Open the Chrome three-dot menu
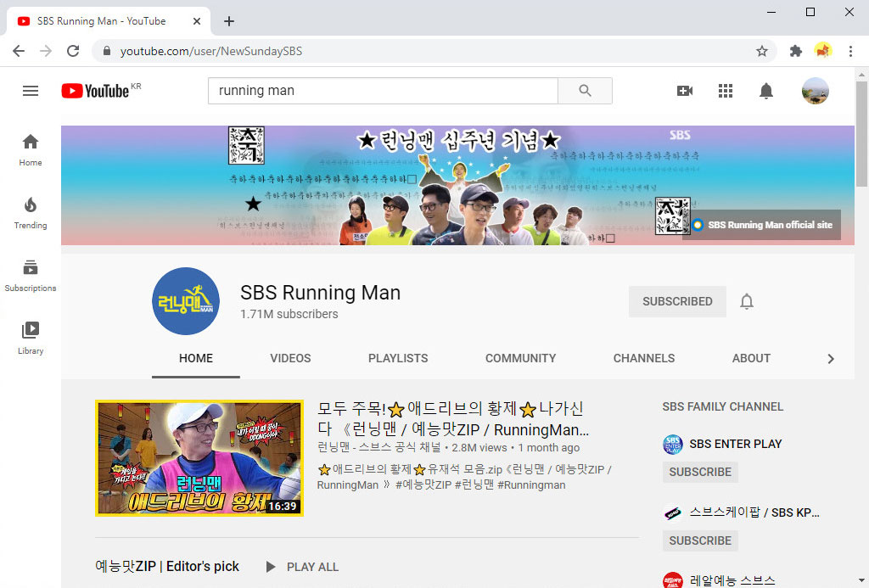 pos(850,51)
